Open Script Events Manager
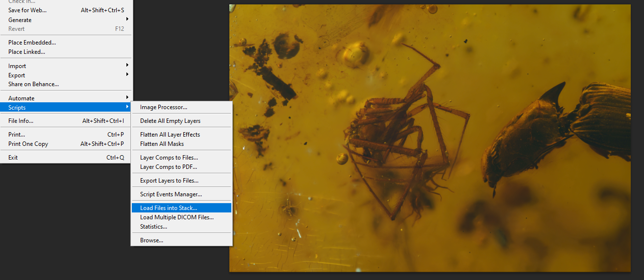The image size is (644, 280). pos(171,194)
